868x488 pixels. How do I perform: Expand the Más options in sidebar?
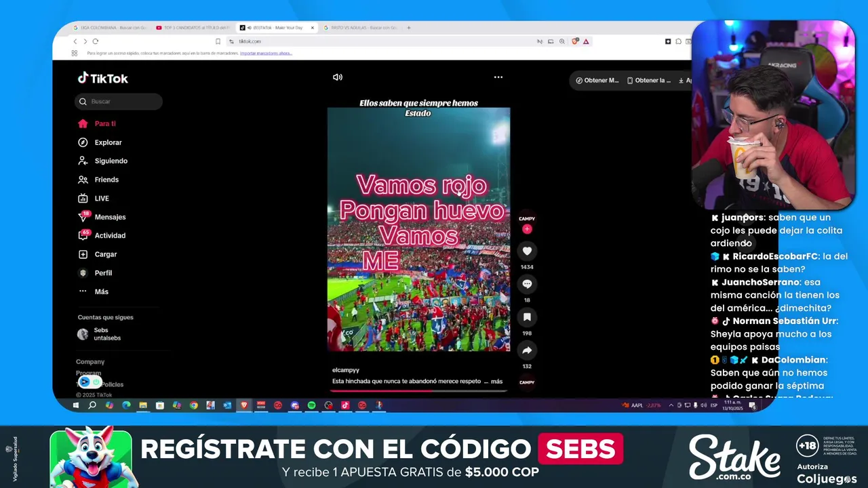click(94, 291)
